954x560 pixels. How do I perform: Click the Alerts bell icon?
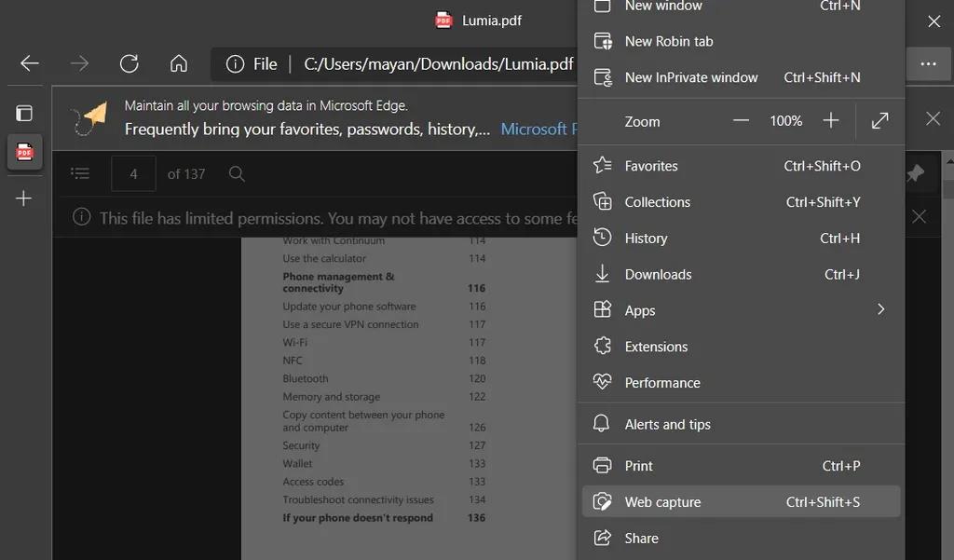click(601, 424)
